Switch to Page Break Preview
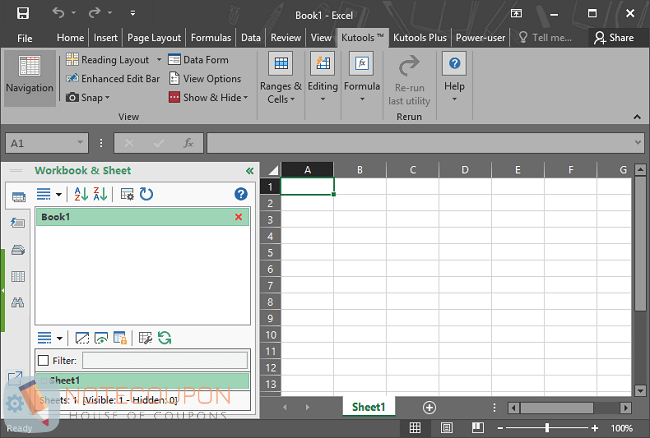Image resolution: width=650 pixels, height=438 pixels. [478, 428]
